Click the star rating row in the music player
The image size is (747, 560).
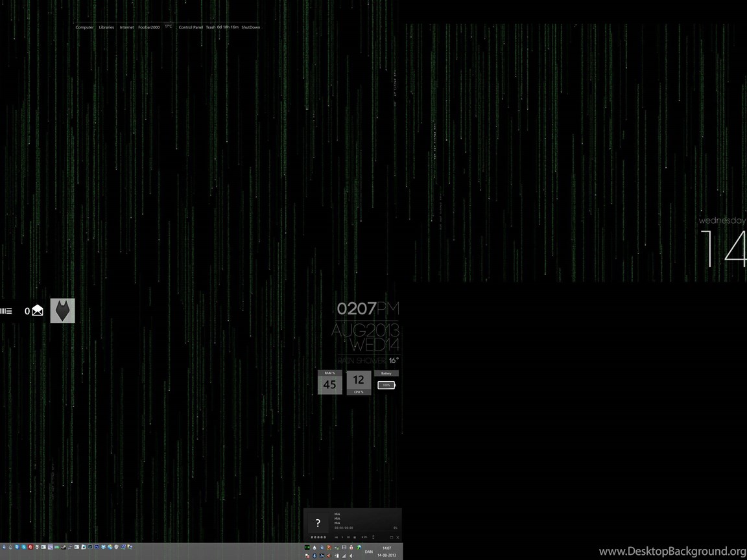point(318,537)
